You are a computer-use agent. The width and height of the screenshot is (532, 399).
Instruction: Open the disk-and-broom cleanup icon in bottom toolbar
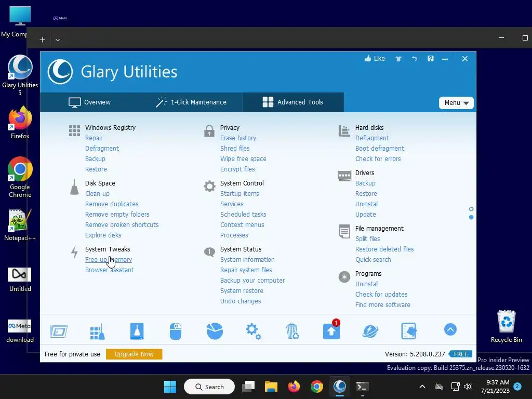pyautogui.click(x=137, y=331)
